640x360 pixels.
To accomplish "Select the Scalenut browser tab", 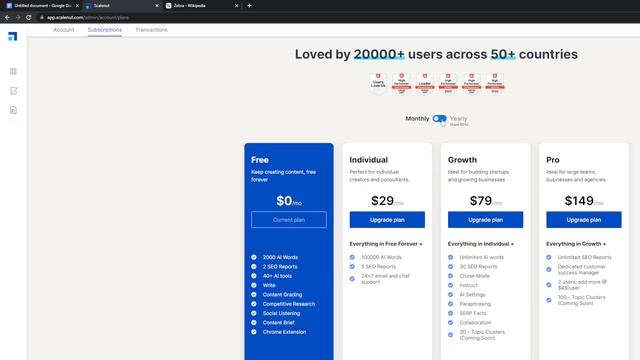I will point(121,6).
